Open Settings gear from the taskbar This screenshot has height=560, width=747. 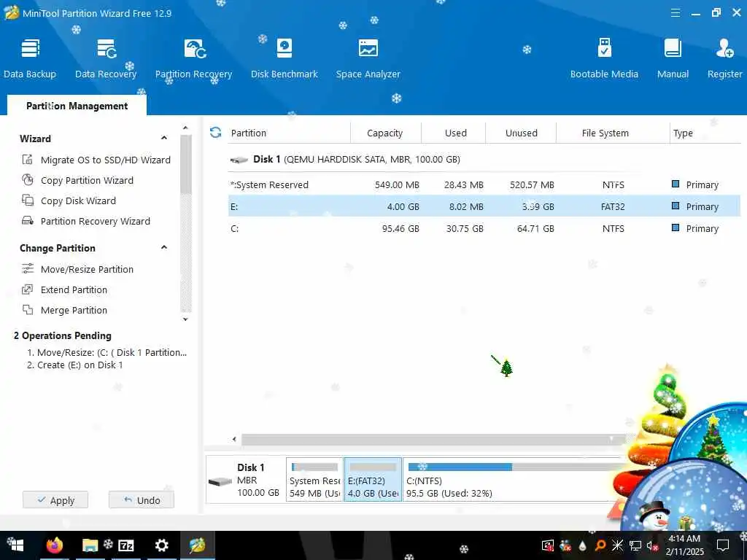[x=161, y=545]
